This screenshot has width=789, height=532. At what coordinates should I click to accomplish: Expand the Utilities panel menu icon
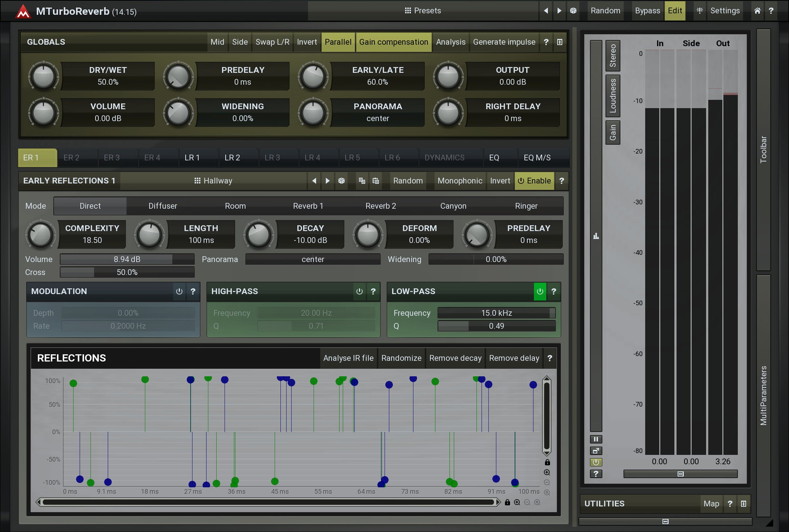pos(744,504)
